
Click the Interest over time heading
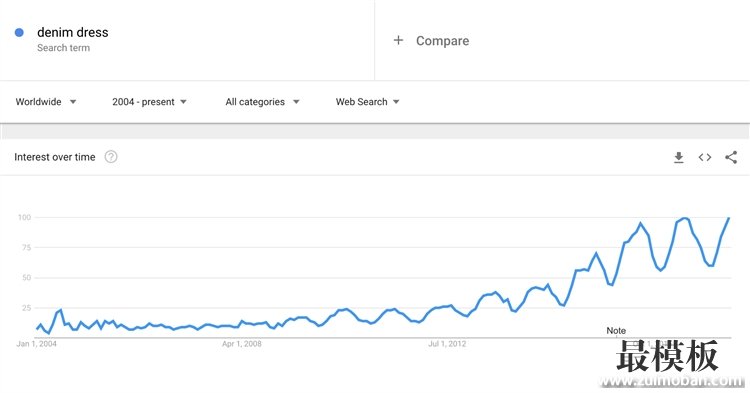(55, 157)
